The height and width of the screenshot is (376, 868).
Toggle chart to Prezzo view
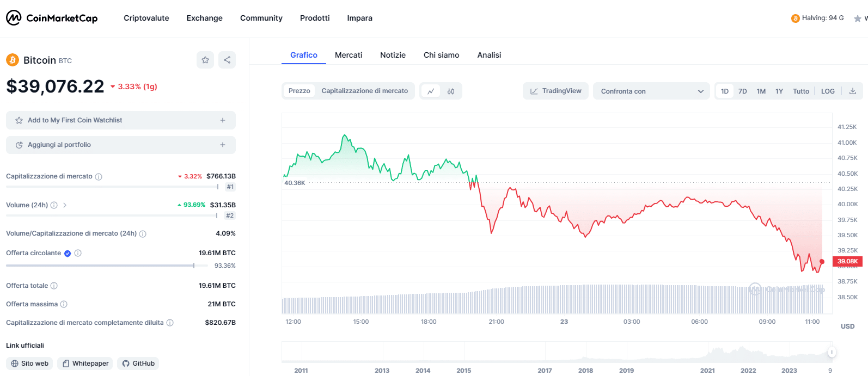(299, 91)
